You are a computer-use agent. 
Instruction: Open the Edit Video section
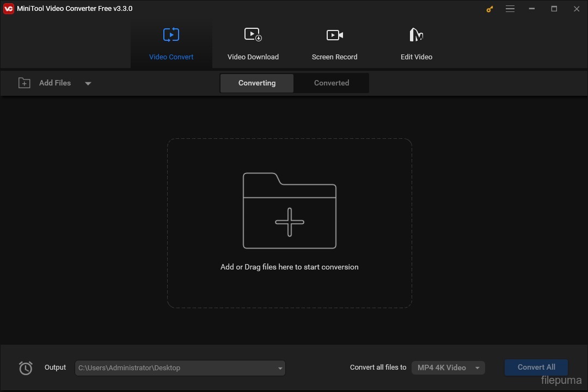click(x=416, y=44)
